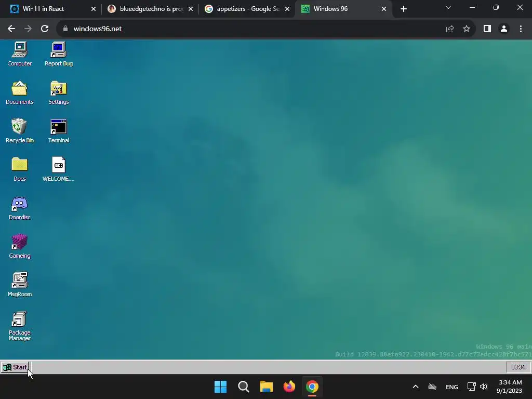This screenshot has height=399, width=532.
Task: Open the Package Manager shortcut
Action: tap(20, 326)
